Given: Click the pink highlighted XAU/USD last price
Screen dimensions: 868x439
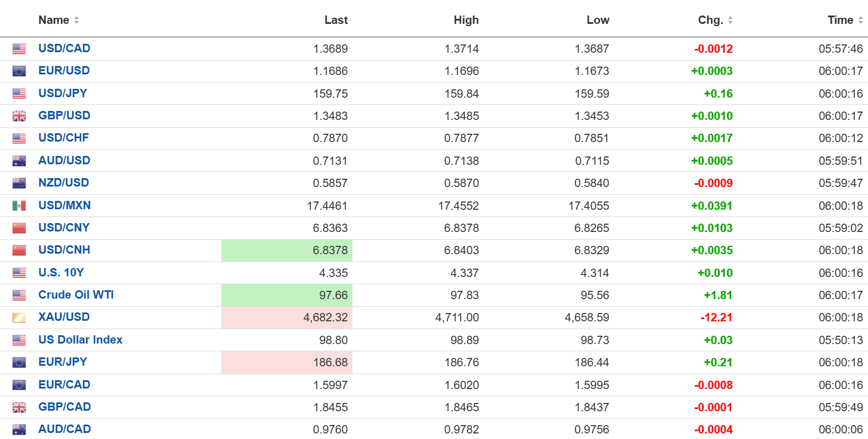Looking at the screenshot, I should tap(326, 317).
